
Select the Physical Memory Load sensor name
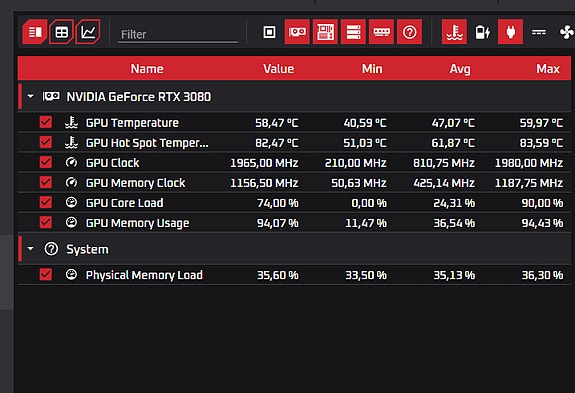tap(144, 275)
